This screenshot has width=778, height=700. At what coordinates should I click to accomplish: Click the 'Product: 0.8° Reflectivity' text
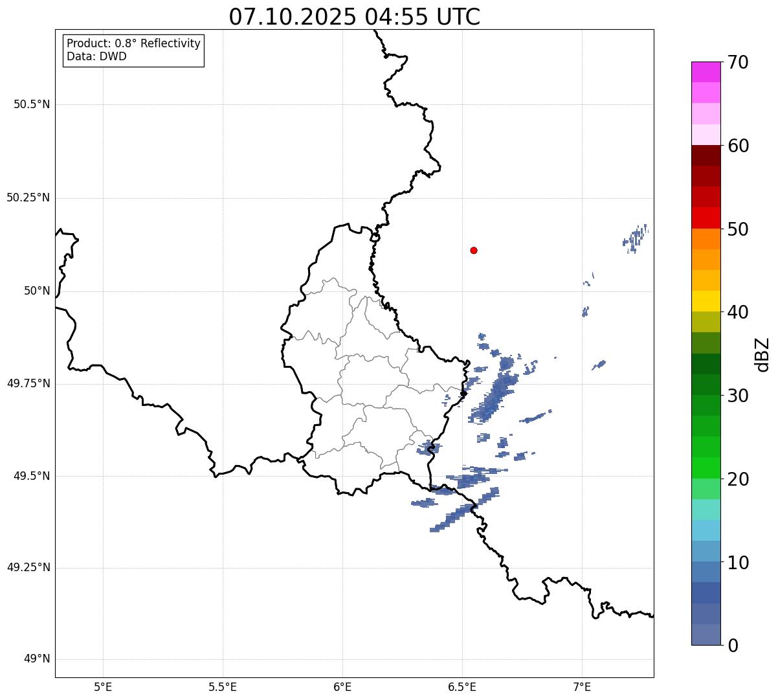pos(134,43)
